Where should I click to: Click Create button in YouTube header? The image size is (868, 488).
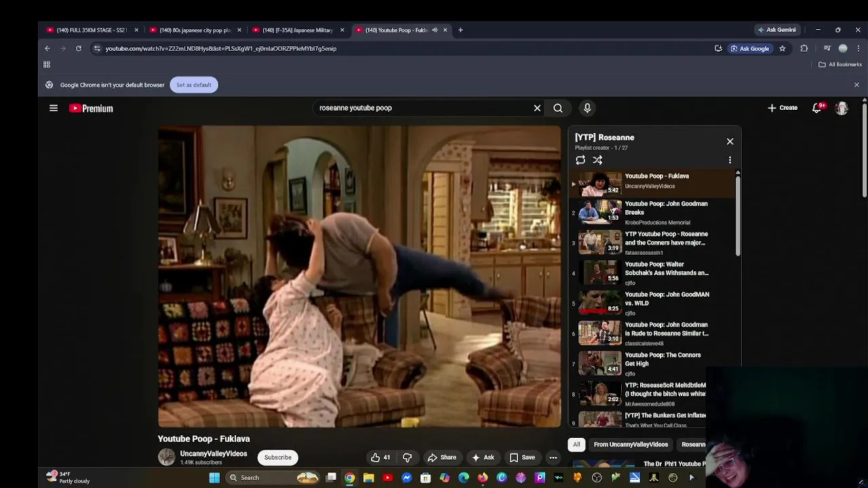click(x=783, y=108)
